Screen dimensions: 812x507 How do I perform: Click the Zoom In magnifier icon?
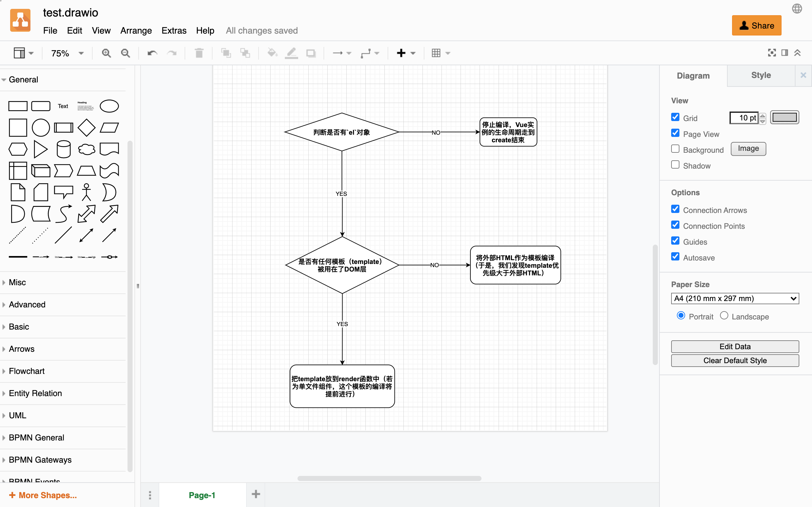[106, 53]
